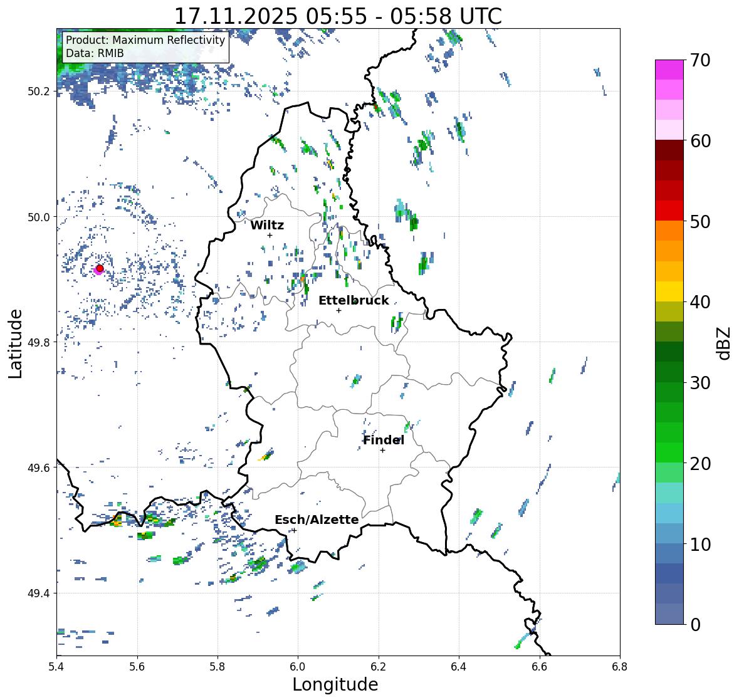Screen dimensions: 739x700
Task: Click the cross marker below the Wiltz label
Action: (x=270, y=235)
